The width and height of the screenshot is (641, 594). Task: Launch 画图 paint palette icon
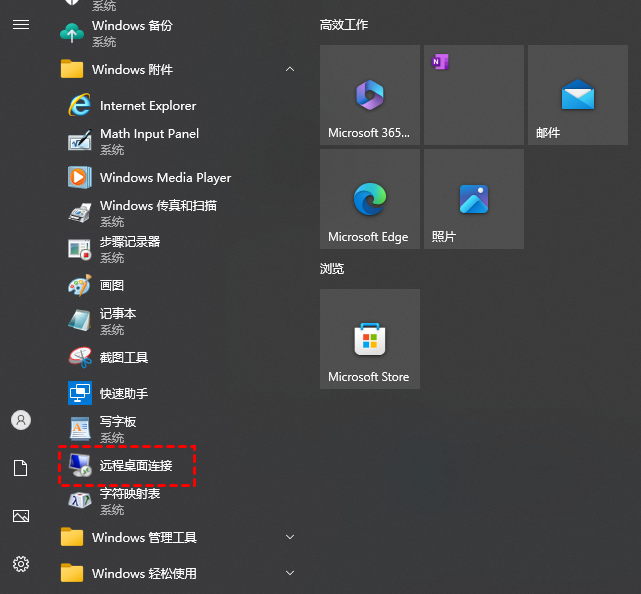[x=80, y=285]
